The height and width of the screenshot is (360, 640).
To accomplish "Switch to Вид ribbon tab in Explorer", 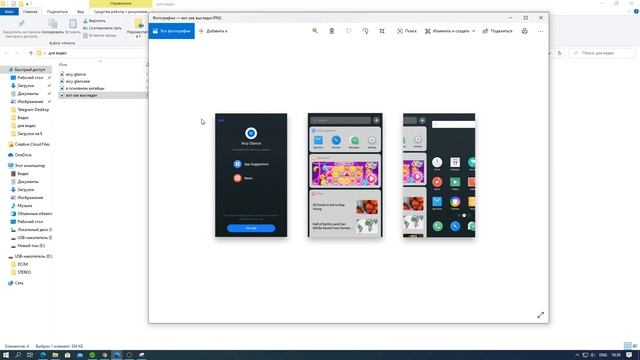I will point(80,12).
